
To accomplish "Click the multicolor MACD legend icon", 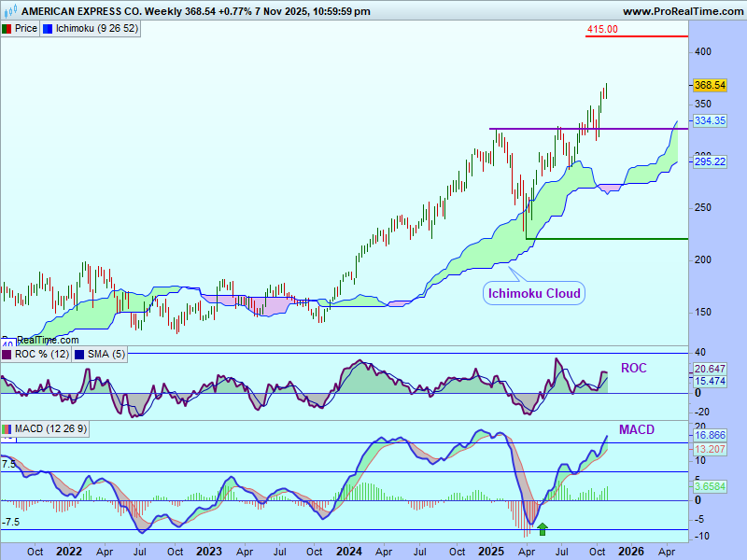I will click(7, 428).
